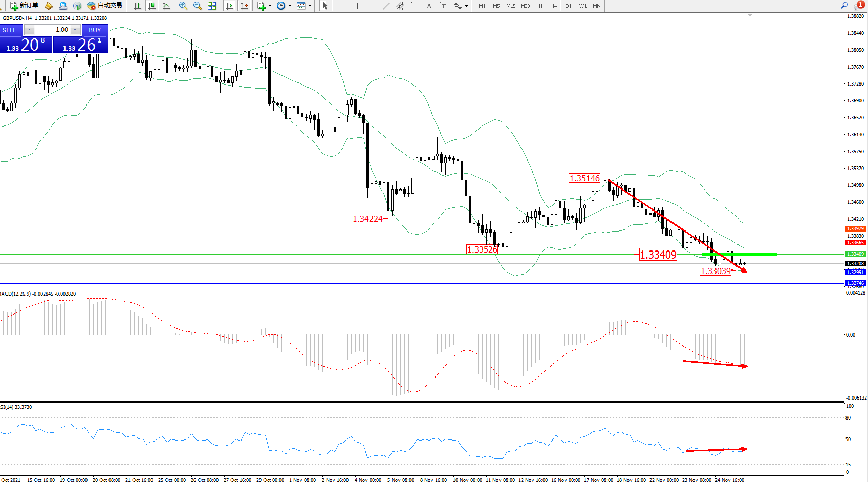Select the crosshair tool
The width and height of the screenshot is (868, 482).
340,6
